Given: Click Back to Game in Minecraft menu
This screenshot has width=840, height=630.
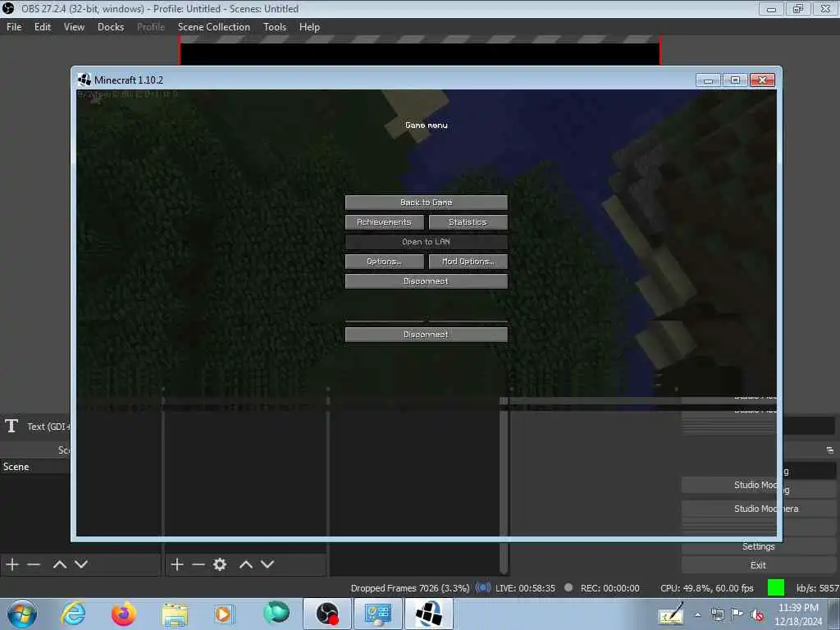Looking at the screenshot, I should point(427,203).
